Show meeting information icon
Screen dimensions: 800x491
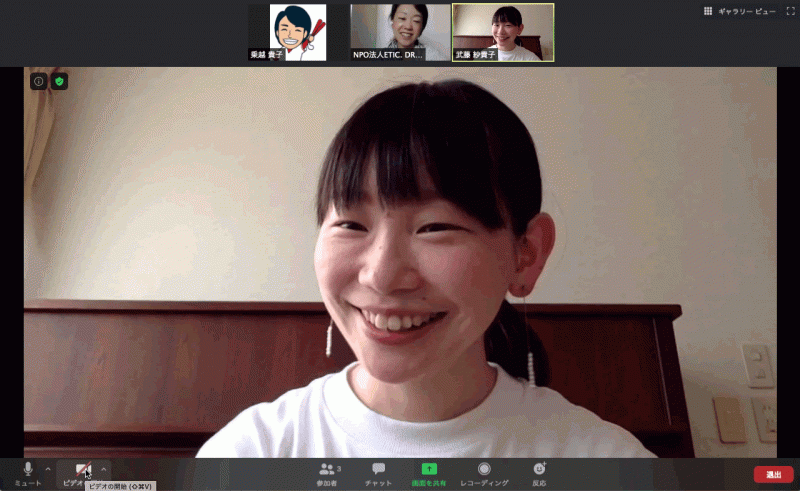[39, 81]
